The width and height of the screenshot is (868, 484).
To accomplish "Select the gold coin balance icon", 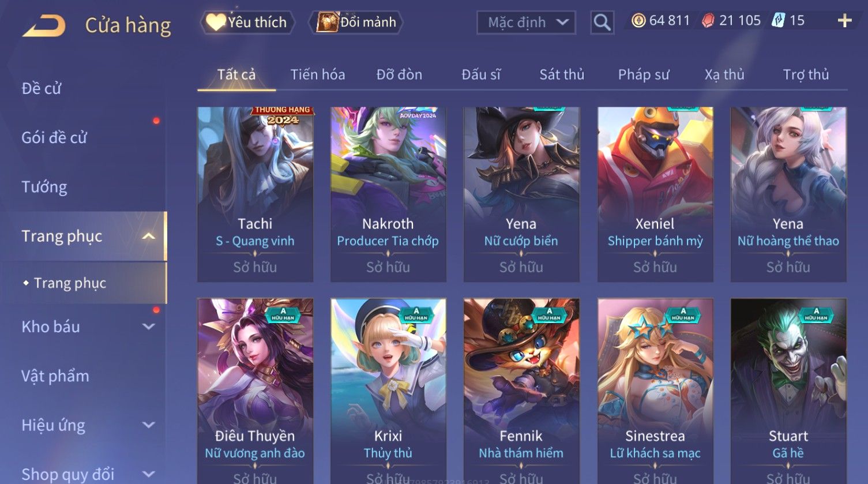I will click(x=638, y=21).
